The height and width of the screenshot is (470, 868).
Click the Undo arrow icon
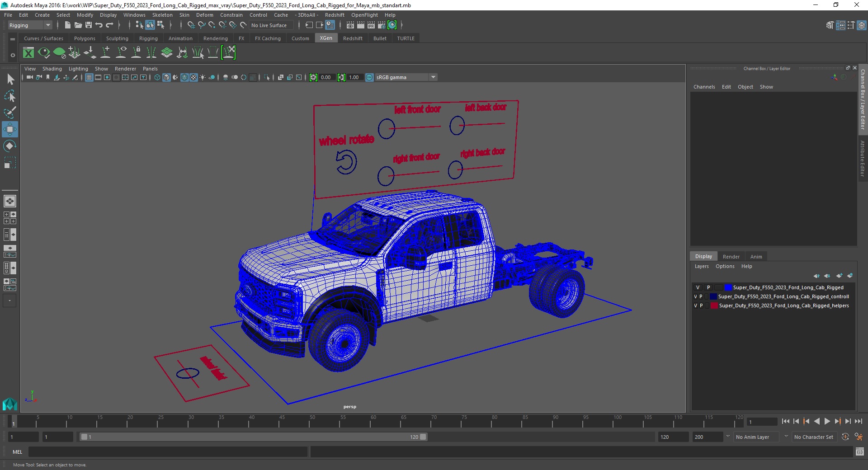click(x=99, y=25)
